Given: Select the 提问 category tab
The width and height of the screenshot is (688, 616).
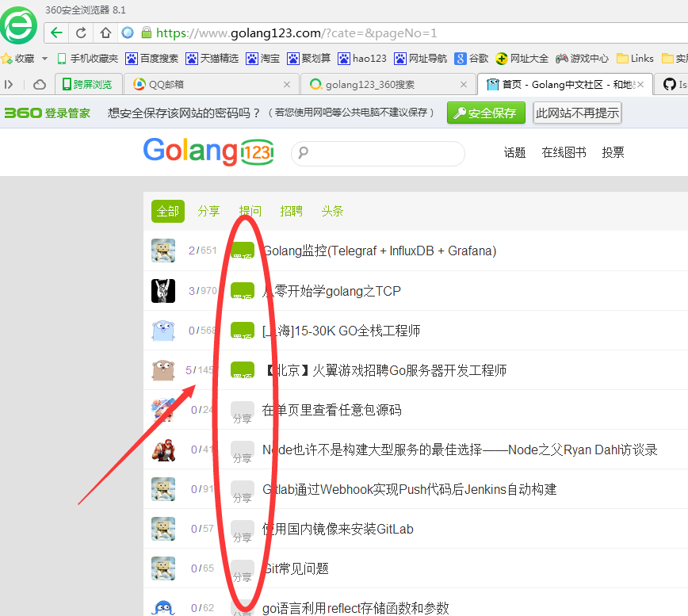Looking at the screenshot, I should [x=250, y=211].
